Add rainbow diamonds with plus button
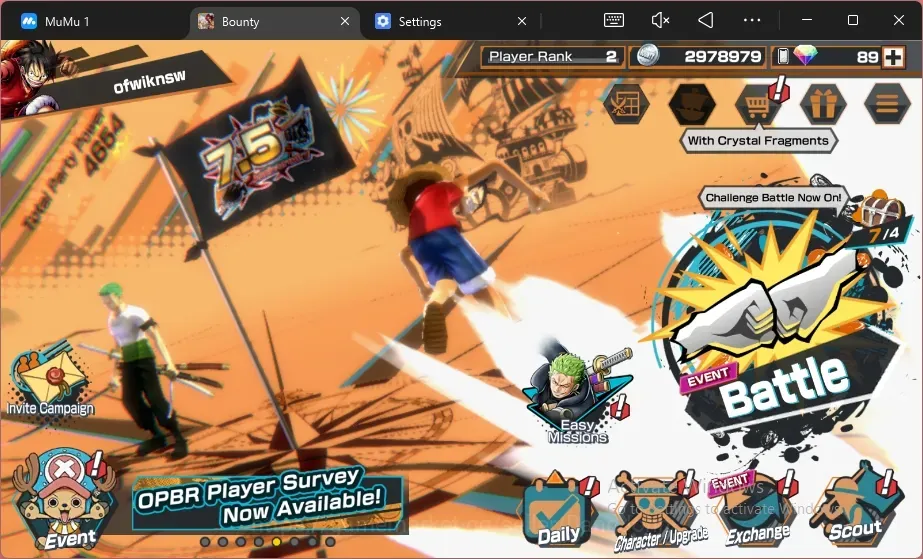Screen dimensions: 923x559 (x=894, y=57)
